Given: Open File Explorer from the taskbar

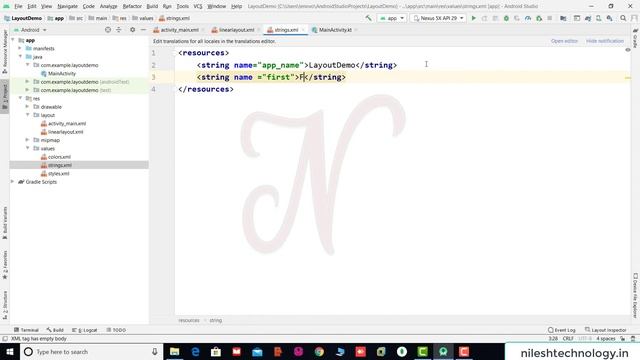Looking at the screenshot, I should coord(174,351).
